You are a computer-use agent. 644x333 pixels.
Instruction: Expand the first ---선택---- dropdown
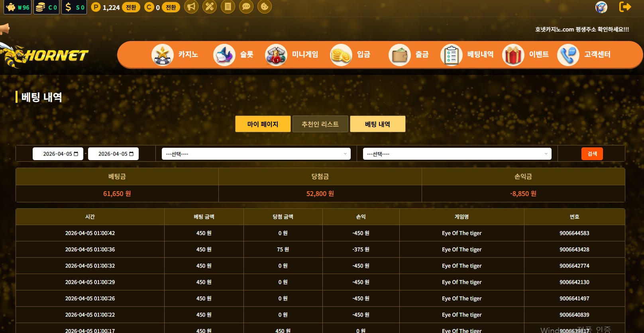256,154
